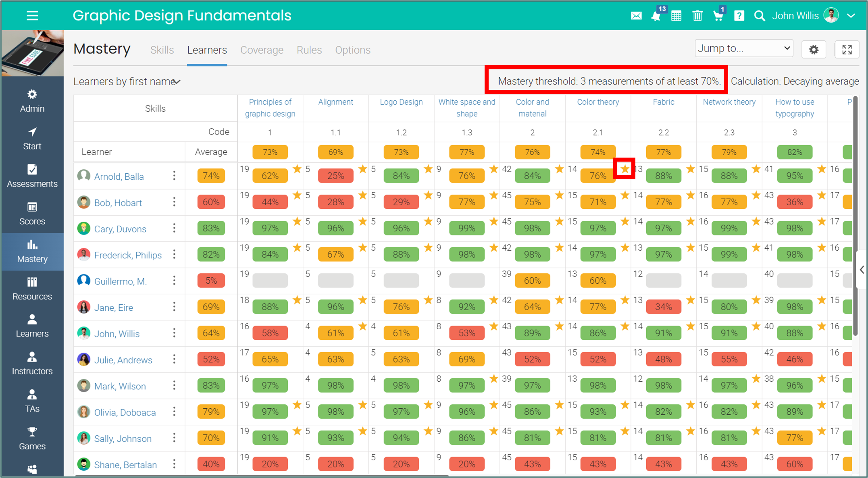The height and width of the screenshot is (478, 868).
Task: Open the Color theory skill link
Action: 598,102
